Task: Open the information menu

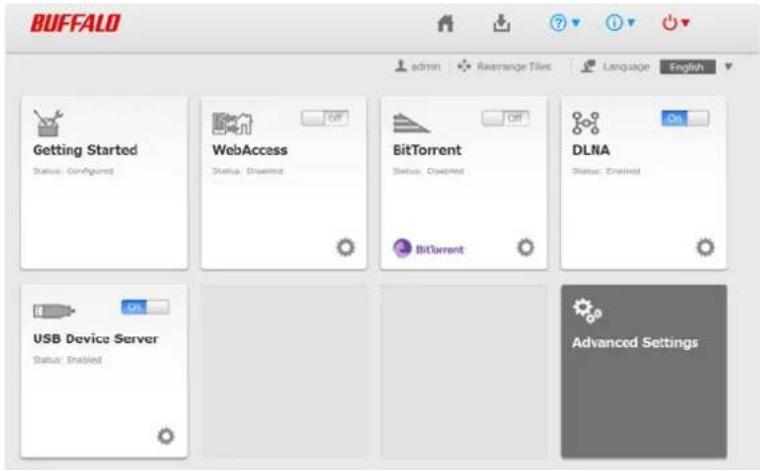Action: (x=620, y=23)
